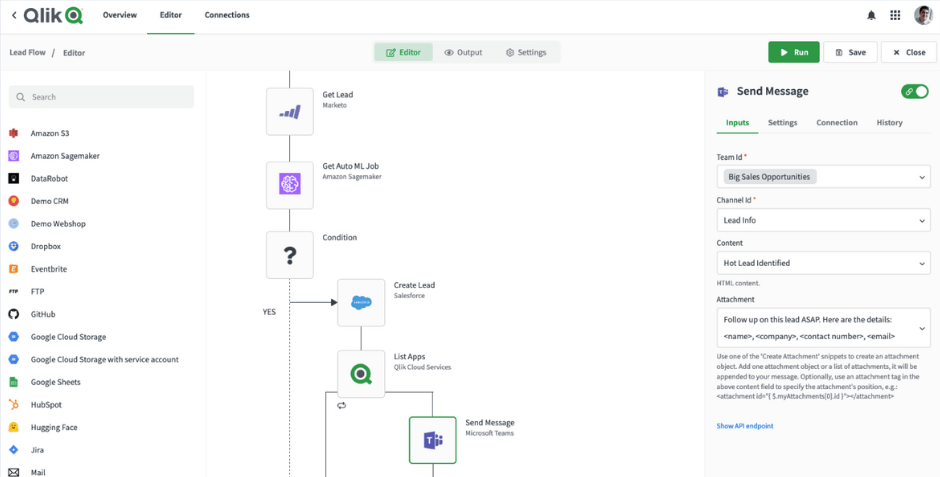Viewport: 940px width, 477px height.
Task: Select the Get Auto ML Job block
Action: pyautogui.click(x=290, y=185)
